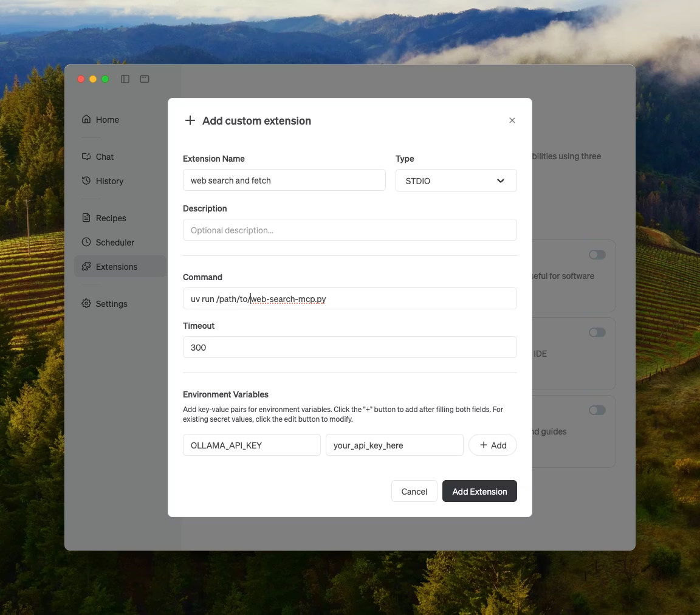
Task: Open Recipes via document icon
Action: (86, 218)
